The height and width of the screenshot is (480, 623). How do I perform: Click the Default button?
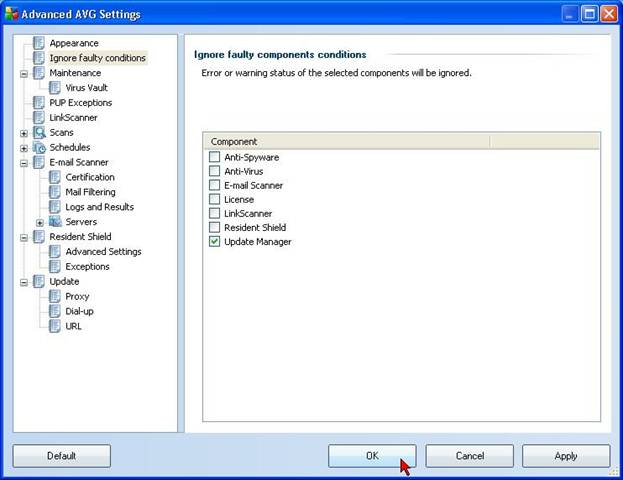click(x=62, y=456)
